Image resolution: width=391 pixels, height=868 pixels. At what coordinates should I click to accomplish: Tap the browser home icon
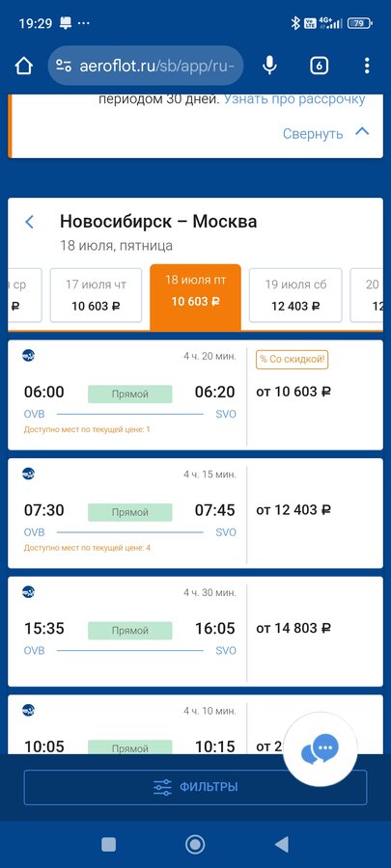[x=24, y=66]
